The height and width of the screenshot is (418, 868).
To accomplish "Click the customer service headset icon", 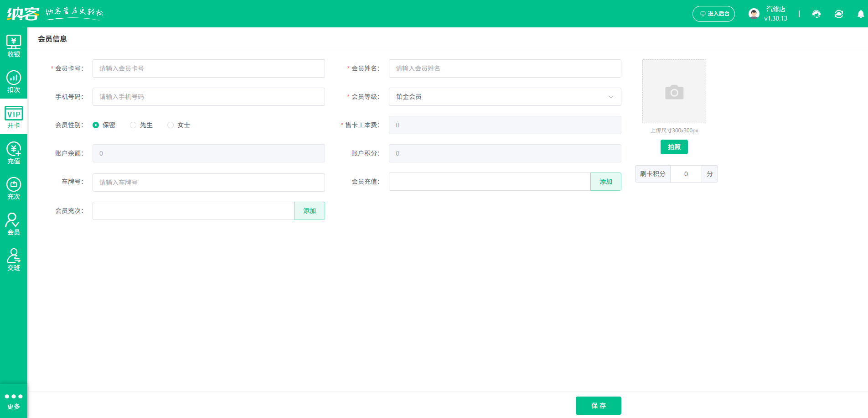I will 816,14.
